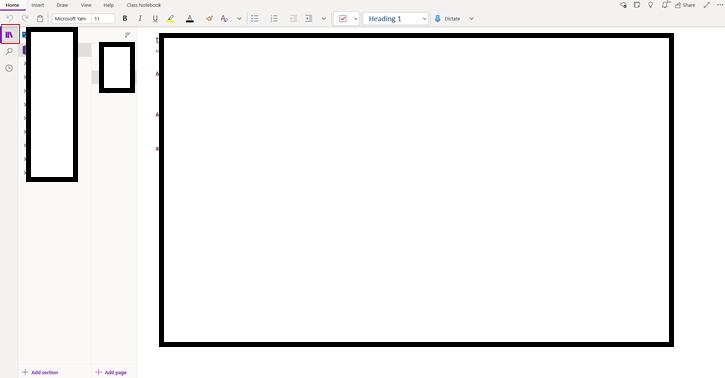Image resolution: width=725 pixels, height=378 pixels.
Task: Expand more font formatting options chevron
Action: [239, 18]
